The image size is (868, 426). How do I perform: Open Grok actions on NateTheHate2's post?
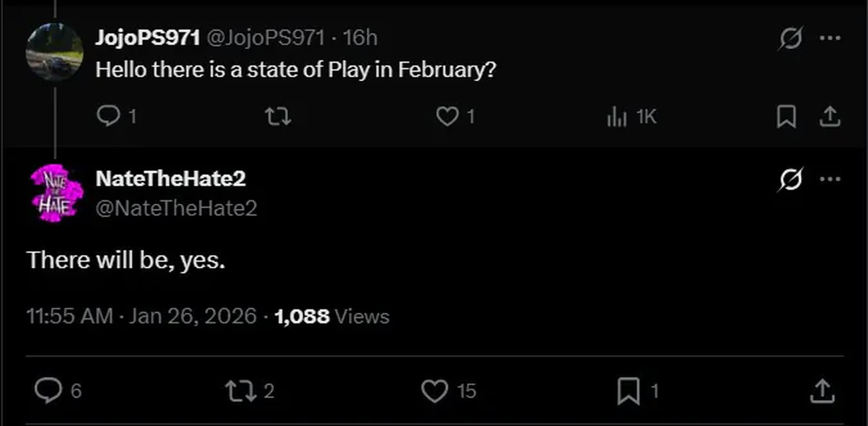790,179
